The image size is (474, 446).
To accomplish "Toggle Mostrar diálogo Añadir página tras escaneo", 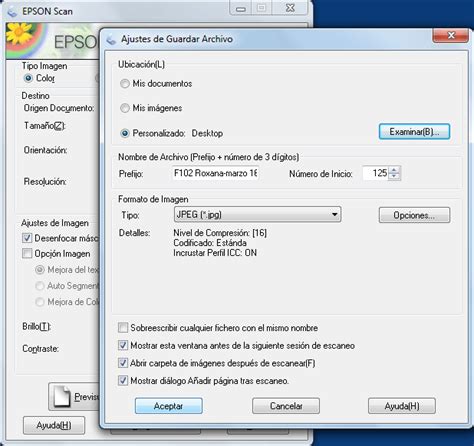I will click(x=123, y=380).
